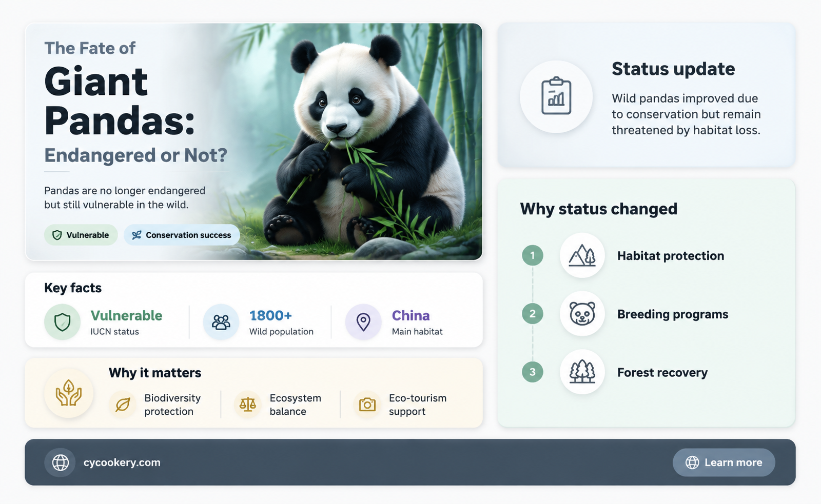Click the Learn more button
Screen dimensions: 821x504
point(724,462)
